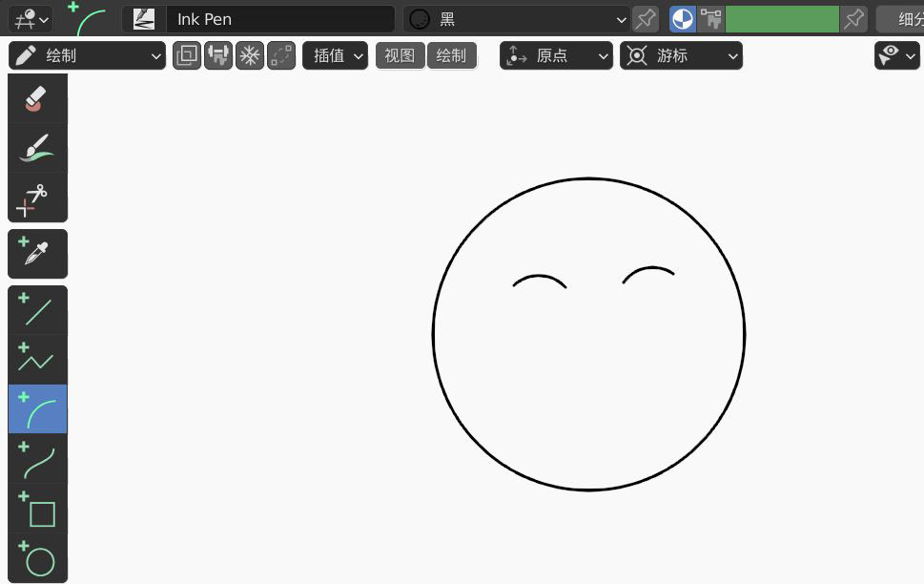Open the 游标 drawing plane dropdown
The width and height of the screenshot is (924, 584).
(x=681, y=55)
